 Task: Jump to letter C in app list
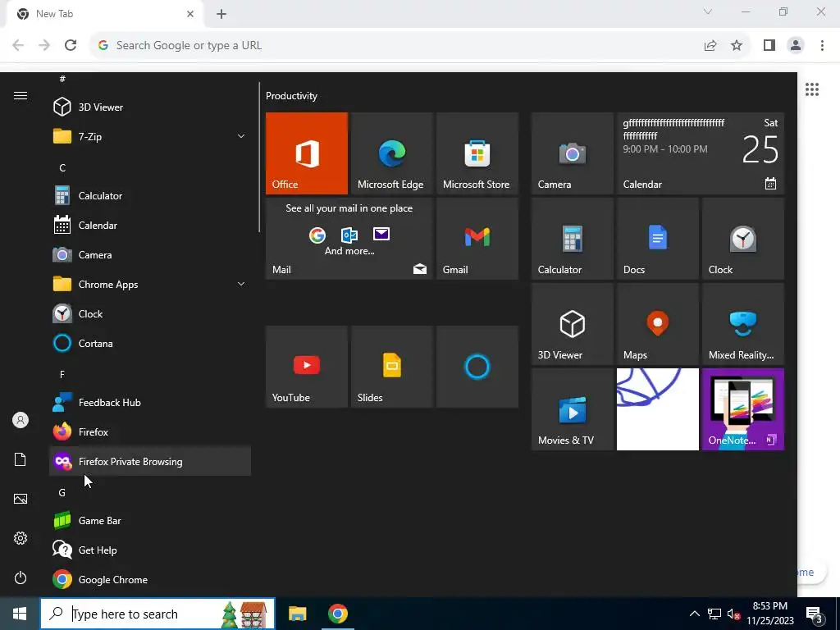(62, 167)
